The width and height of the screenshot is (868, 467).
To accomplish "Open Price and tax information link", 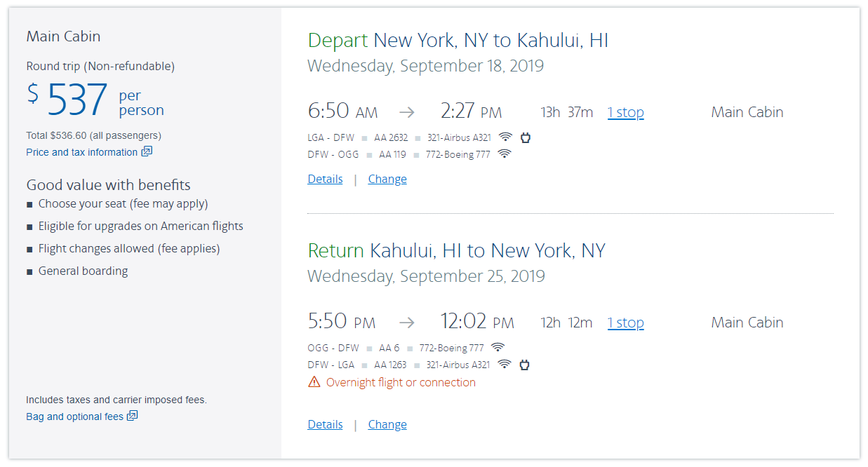I will pyautogui.click(x=81, y=152).
